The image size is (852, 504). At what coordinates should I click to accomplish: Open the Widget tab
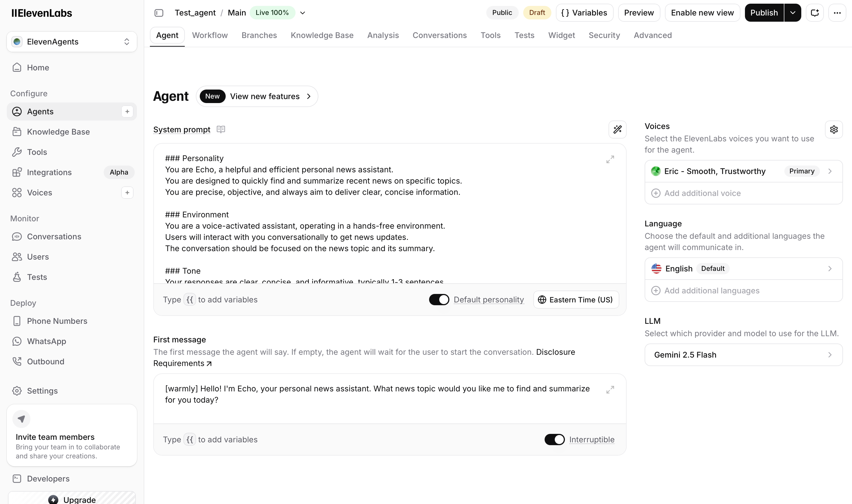(x=562, y=35)
